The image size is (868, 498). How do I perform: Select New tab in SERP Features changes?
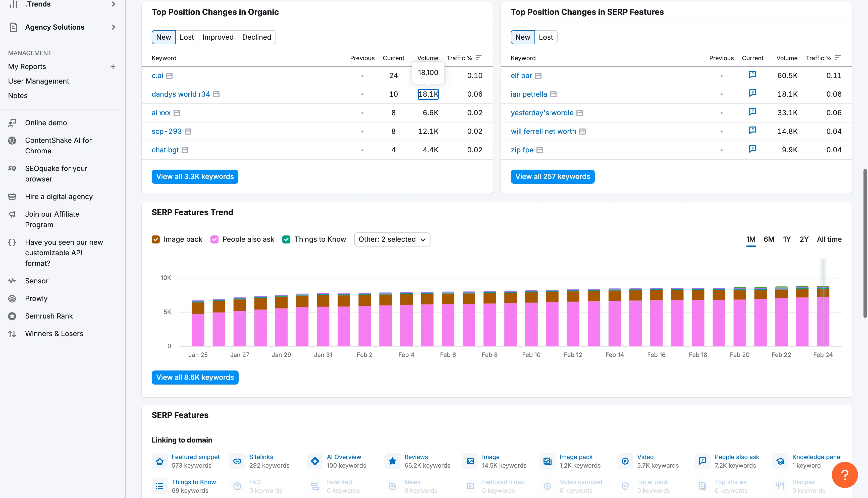523,37
